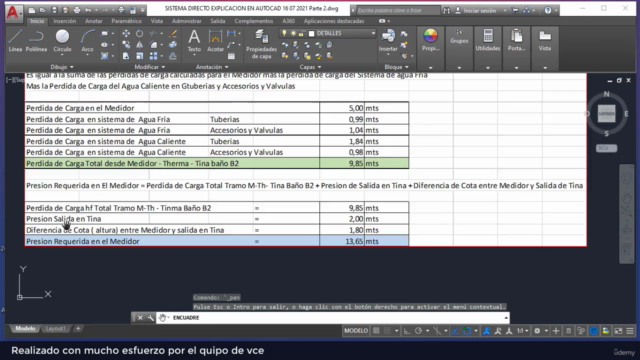The image size is (640, 360).
Task: Select the Línea draw tool
Action: pos(15,41)
